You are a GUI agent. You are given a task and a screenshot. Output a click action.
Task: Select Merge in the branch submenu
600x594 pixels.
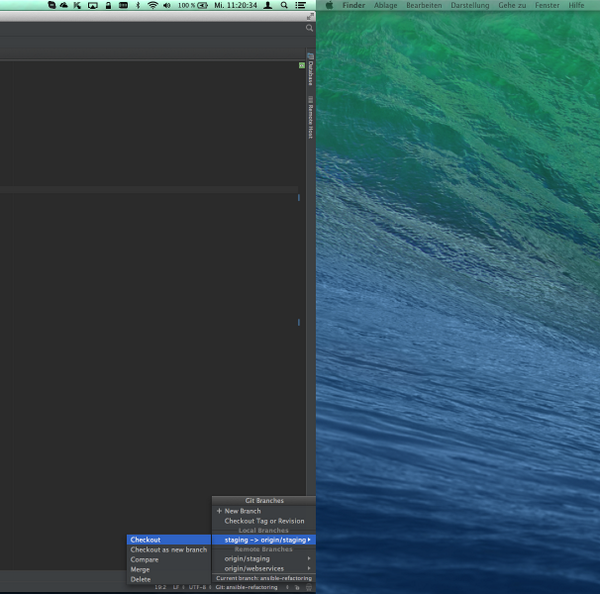[x=169, y=570]
